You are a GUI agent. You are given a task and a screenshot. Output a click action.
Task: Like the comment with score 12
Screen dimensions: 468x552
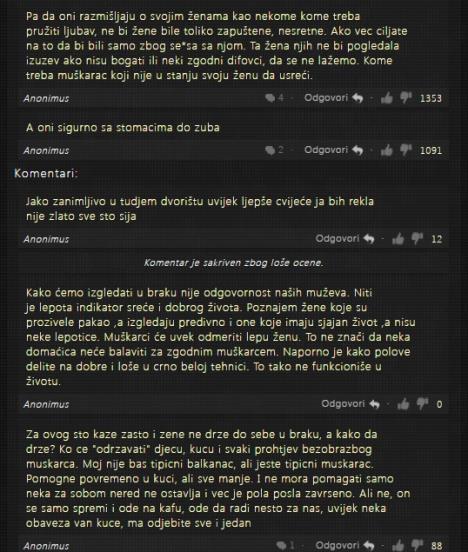point(398,239)
